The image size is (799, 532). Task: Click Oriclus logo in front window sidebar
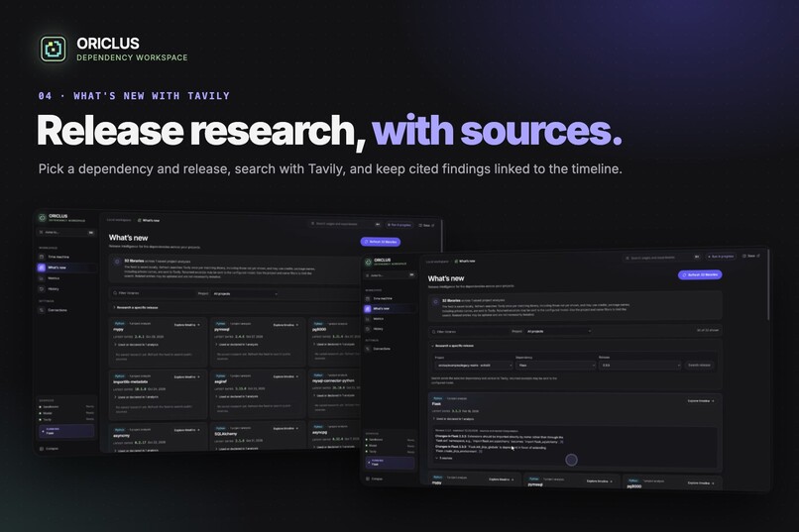(368, 262)
